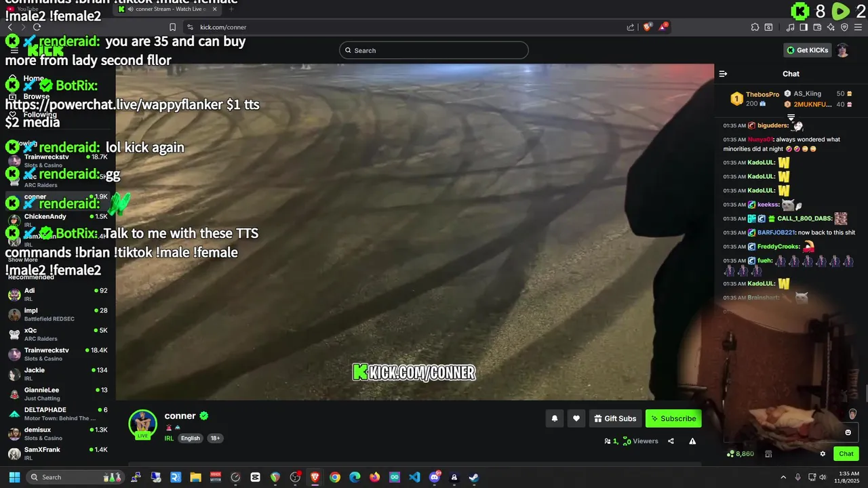Screen dimensions: 868x488
Task: Show the browser sidebar panel icon
Action: click(804, 27)
